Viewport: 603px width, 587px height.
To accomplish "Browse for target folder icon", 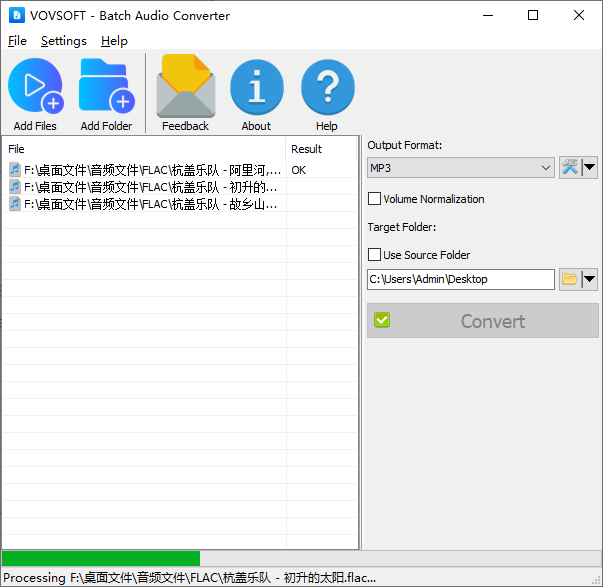I will (570, 279).
